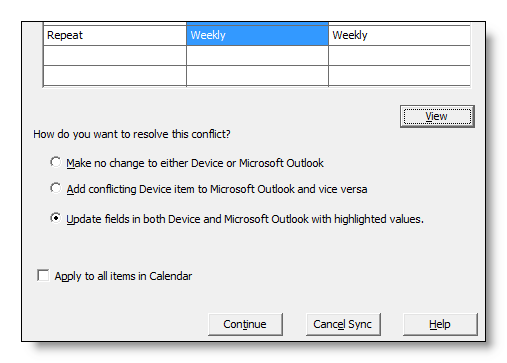Click bottom-row empty cell in last column

click(399, 76)
